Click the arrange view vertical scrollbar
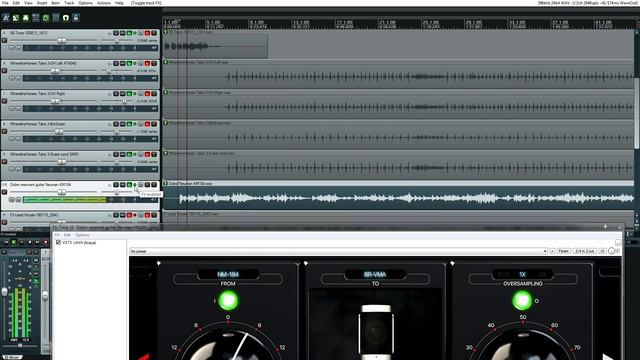 pyautogui.click(x=637, y=112)
